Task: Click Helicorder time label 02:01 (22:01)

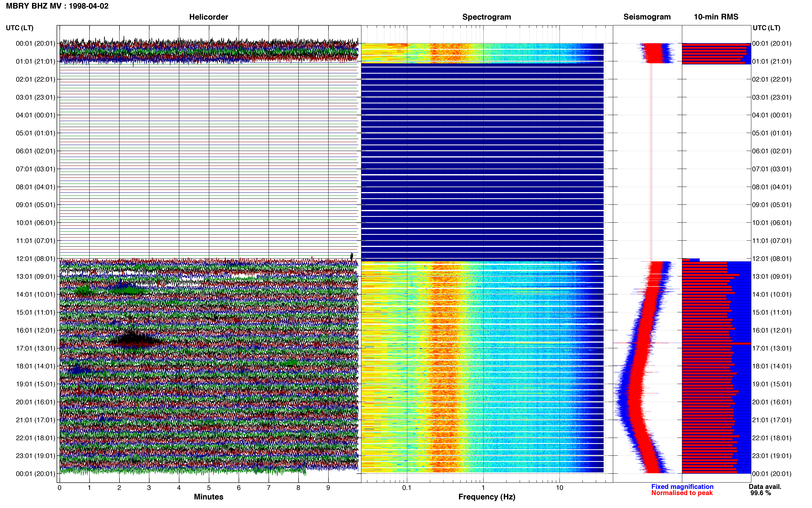Action: tap(36, 79)
